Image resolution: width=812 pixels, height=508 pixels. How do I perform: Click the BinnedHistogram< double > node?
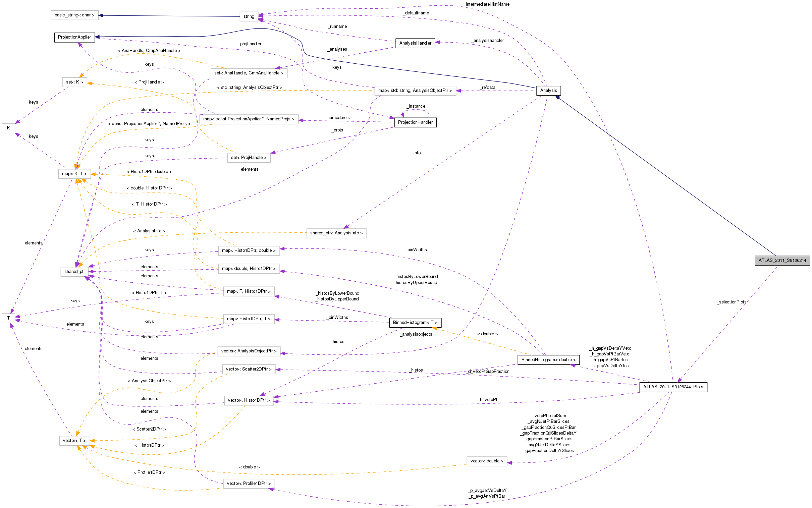(548, 360)
